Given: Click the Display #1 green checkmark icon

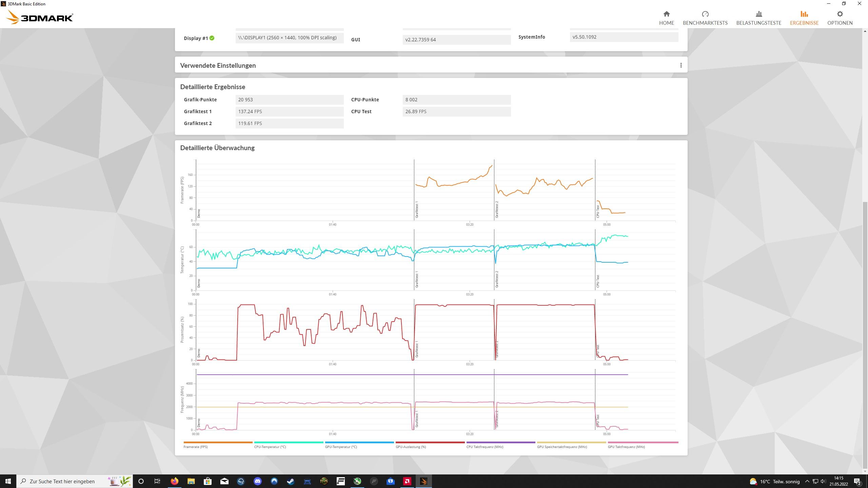Looking at the screenshot, I should 212,38.
